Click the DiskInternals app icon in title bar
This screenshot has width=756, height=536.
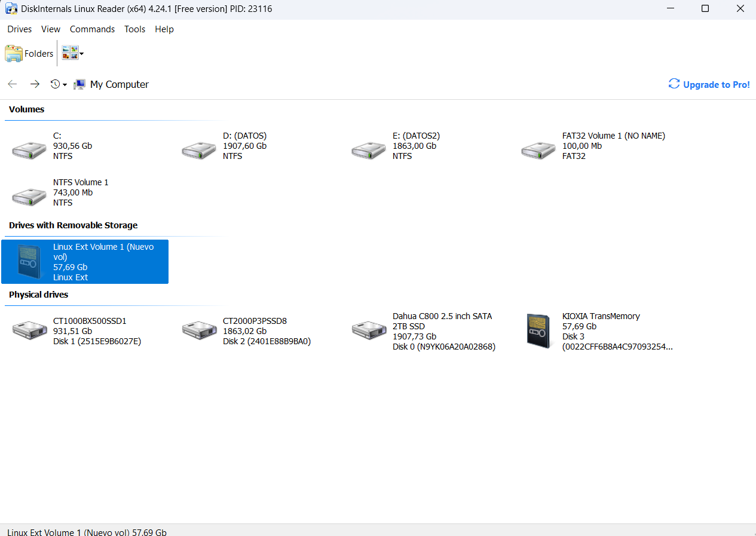click(x=11, y=8)
